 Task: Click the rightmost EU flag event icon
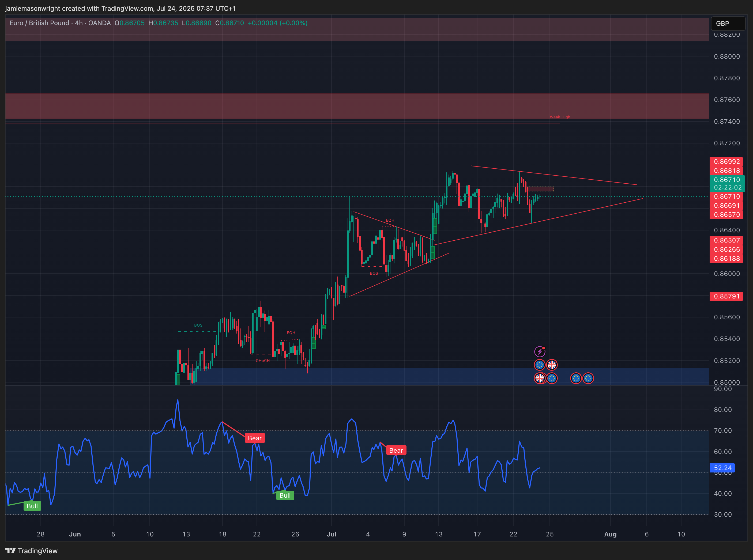[x=588, y=378]
